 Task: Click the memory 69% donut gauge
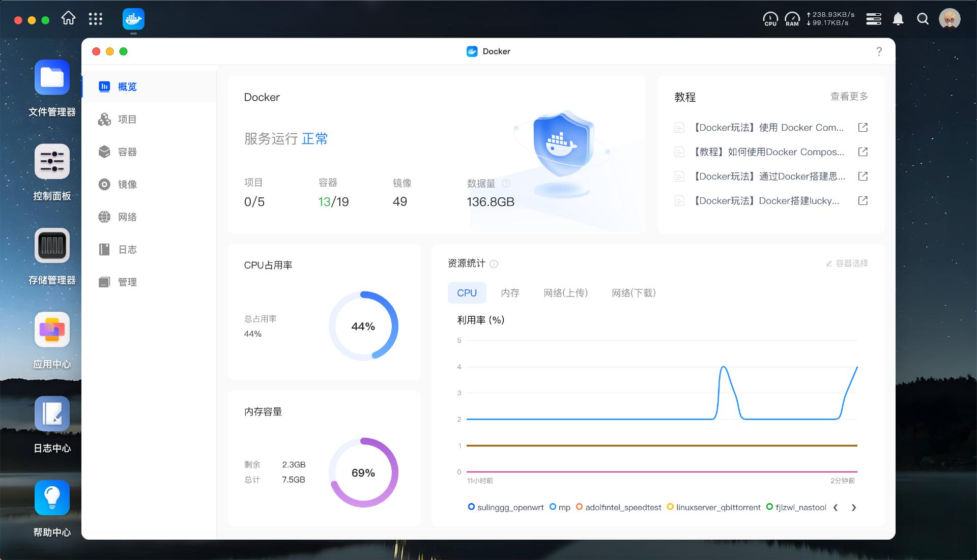[x=363, y=473]
